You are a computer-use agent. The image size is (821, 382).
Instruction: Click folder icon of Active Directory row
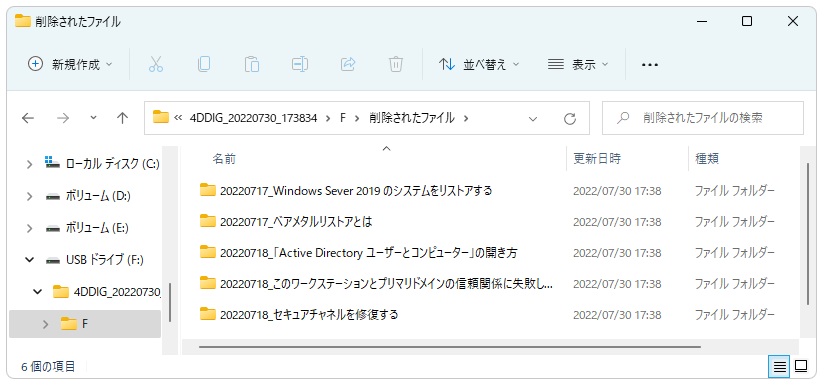pyautogui.click(x=208, y=252)
